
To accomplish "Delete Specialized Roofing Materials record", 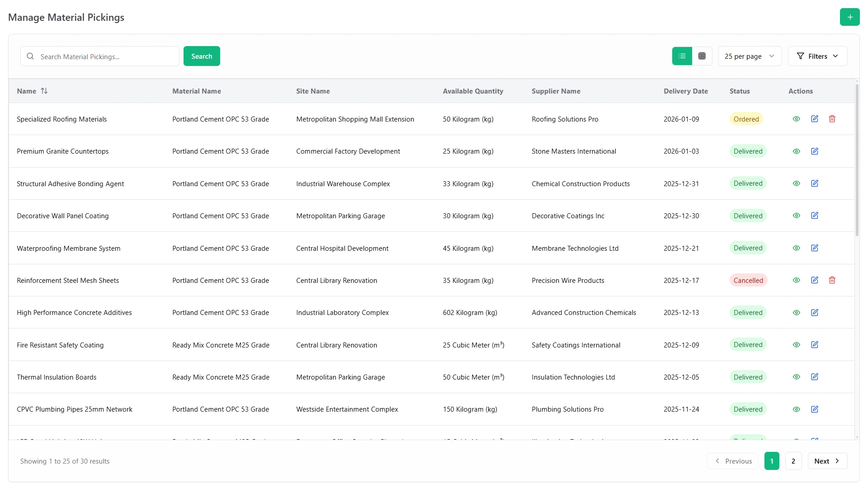I will 832,119.
